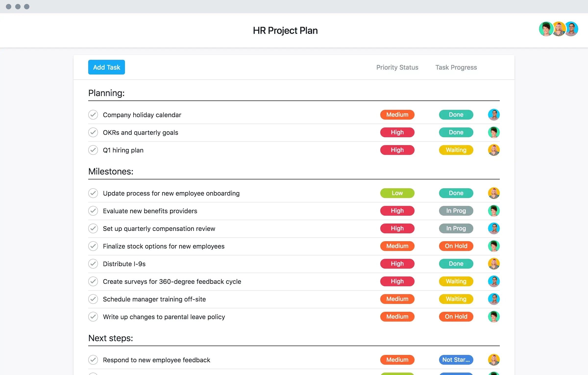Click the 'In Prog' status icon for 'Set up quarterly compensation review'
The width and height of the screenshot is (588, 375).
[x=456, y=228]
